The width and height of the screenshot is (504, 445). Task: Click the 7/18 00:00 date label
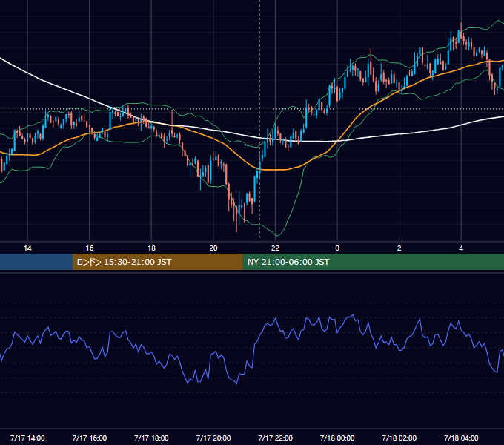[337, 438]
